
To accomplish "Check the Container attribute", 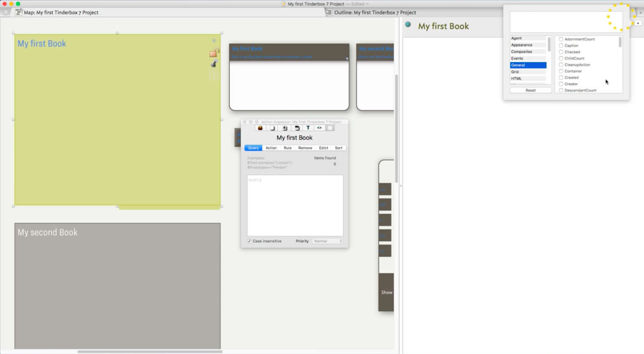I will tap(561, 71).
